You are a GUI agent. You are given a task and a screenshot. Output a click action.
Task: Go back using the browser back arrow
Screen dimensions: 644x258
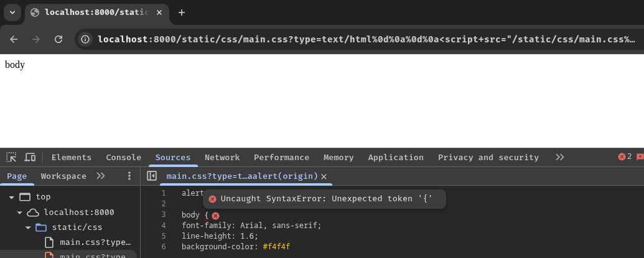[x=14, y=39]
